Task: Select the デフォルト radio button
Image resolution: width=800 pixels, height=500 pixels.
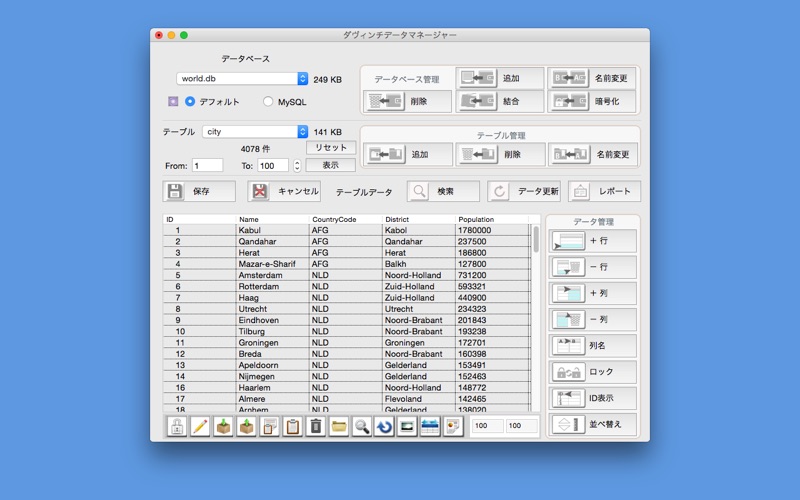Action: click(x=190, y=102)
